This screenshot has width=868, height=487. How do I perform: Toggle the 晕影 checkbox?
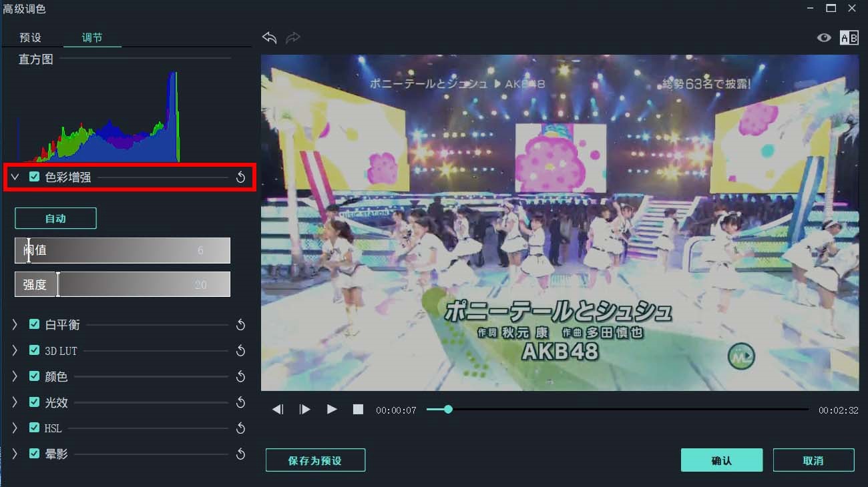tap(35, 454)
